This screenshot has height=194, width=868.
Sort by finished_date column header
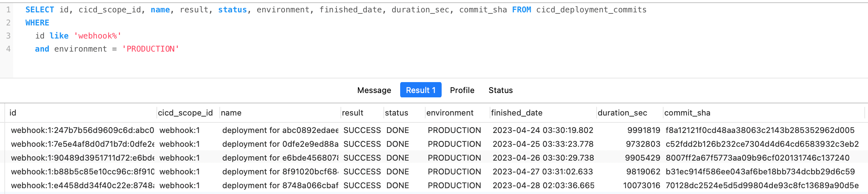[x=517, y=113]
